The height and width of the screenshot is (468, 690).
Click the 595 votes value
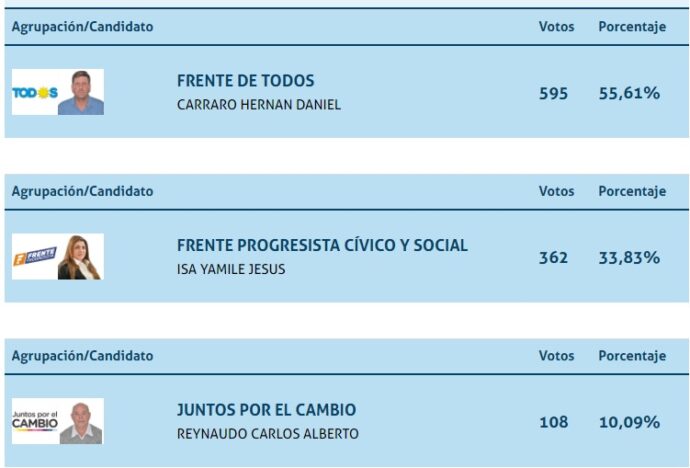pos(553,93)
